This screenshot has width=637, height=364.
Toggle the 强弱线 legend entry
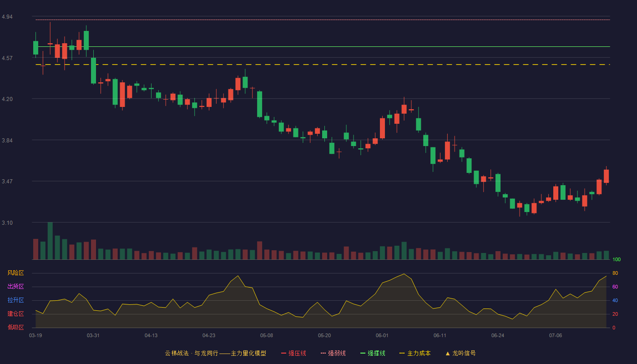click(333, 353)
